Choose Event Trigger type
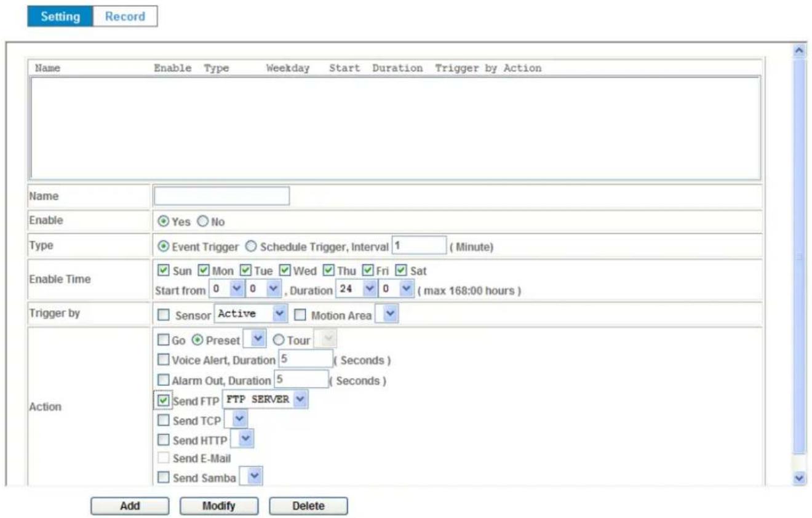Viewport: 812px width, 518px height. [x=164, y=247]
